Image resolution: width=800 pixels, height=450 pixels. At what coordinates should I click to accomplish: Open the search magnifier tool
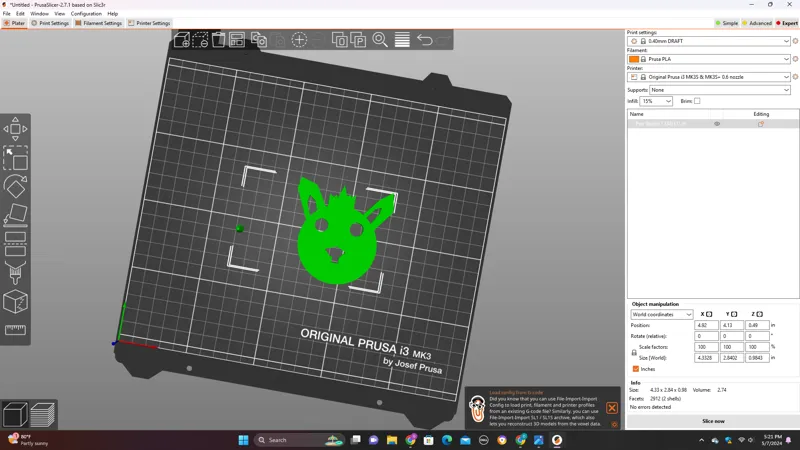(380, 40)
